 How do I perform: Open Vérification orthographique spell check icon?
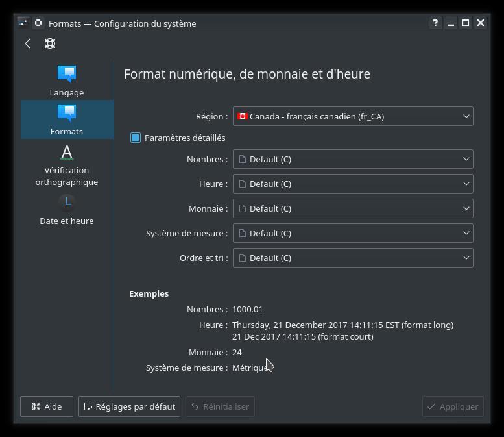coord(67,153)
